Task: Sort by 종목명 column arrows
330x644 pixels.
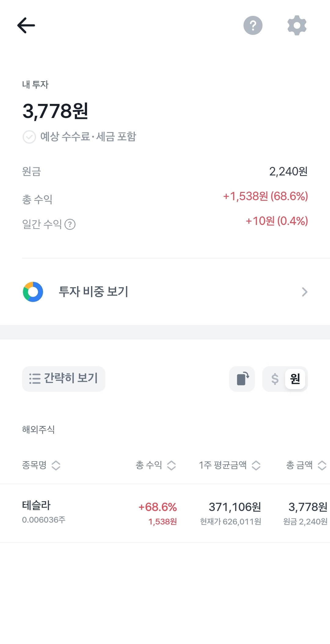Action: [x=56, y=466]
